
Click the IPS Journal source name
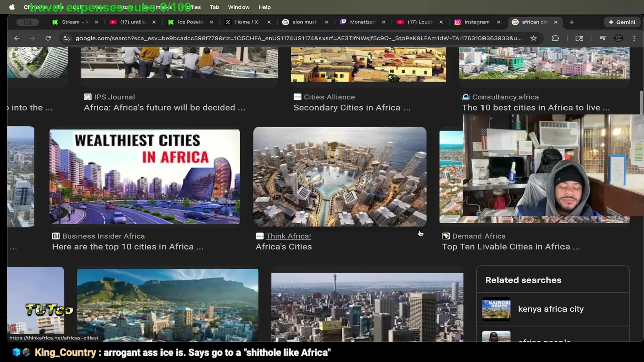tap(114, 97)
